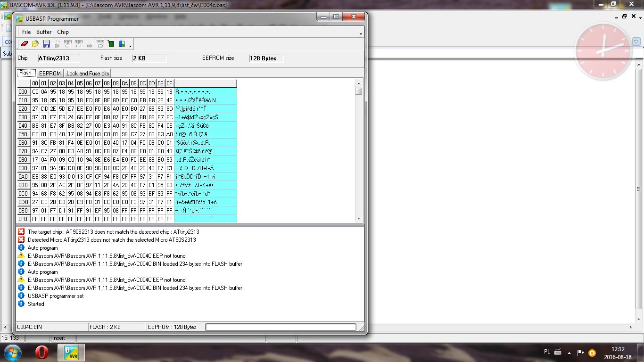Select hex cell at row 000 column 00

point(35,92)
